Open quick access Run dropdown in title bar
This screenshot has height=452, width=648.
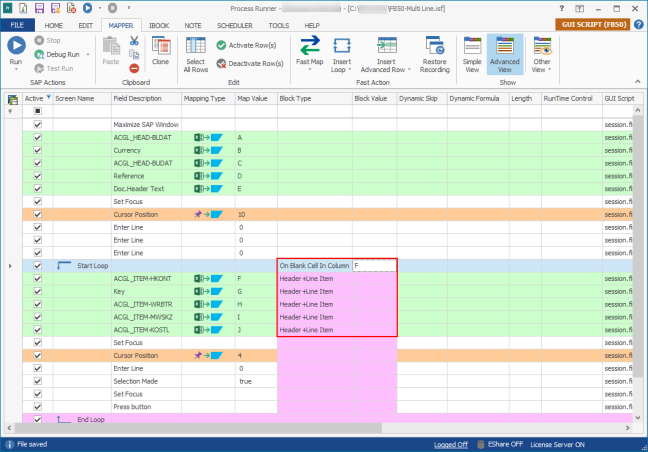coord(100,8)
